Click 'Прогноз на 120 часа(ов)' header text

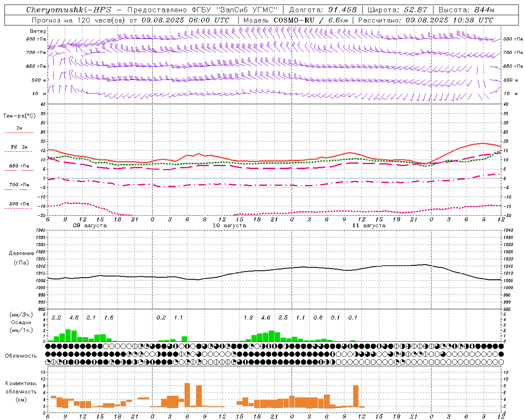point(79,20)
